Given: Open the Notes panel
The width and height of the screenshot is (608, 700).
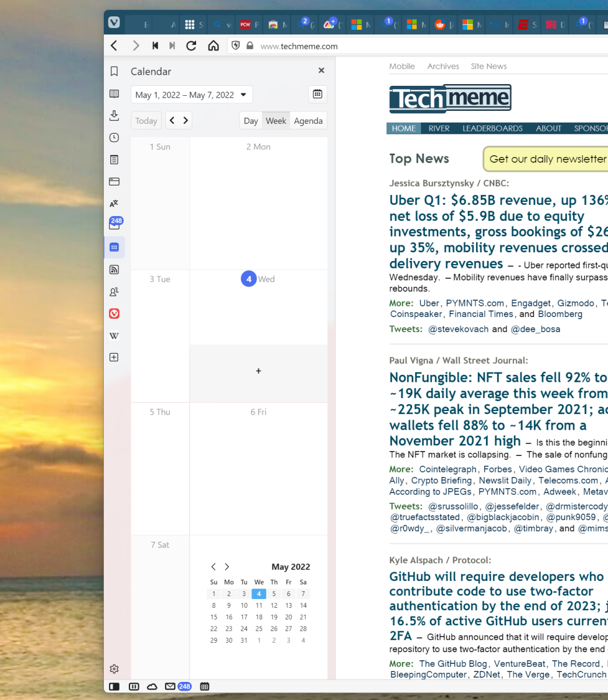Looking at the screenshot, I should [x=114, y=159].
